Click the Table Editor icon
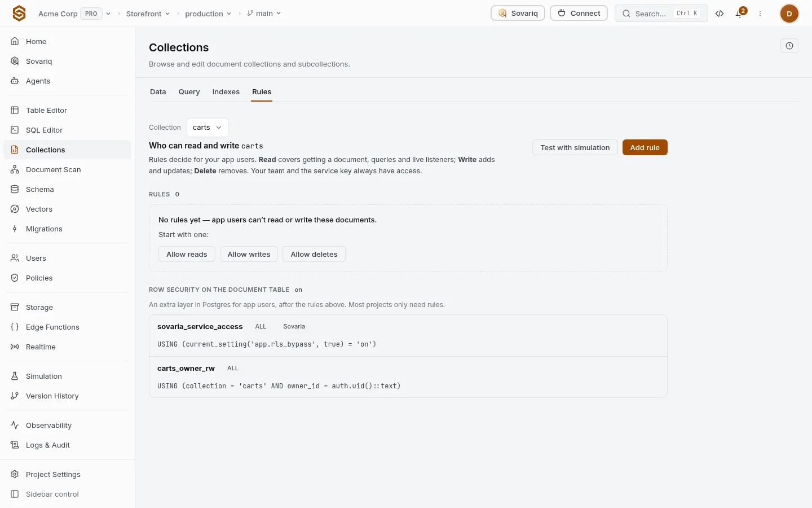The height and width of the screenshot is (508, 812). [x=15, y=110]
